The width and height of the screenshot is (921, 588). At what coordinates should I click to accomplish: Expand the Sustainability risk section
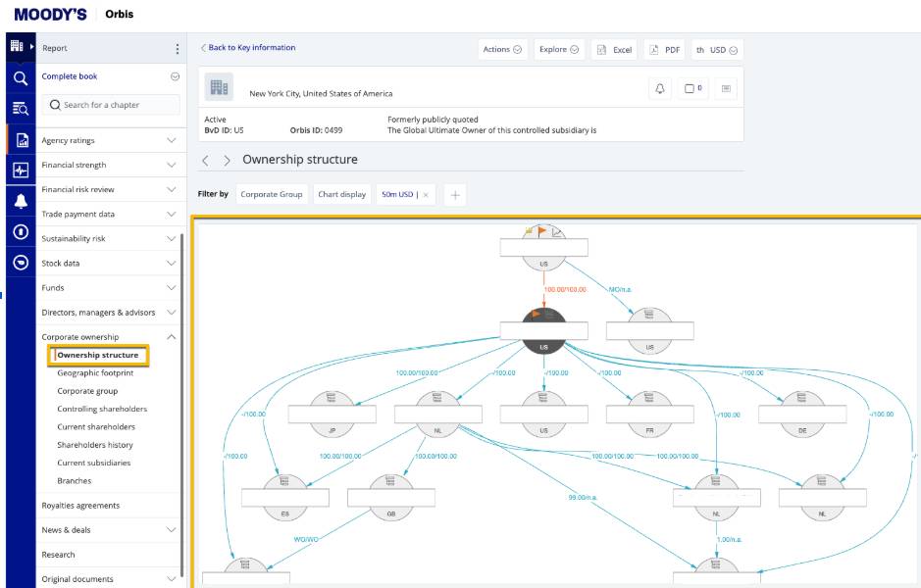pyautogui.click(x=172, y=239)
